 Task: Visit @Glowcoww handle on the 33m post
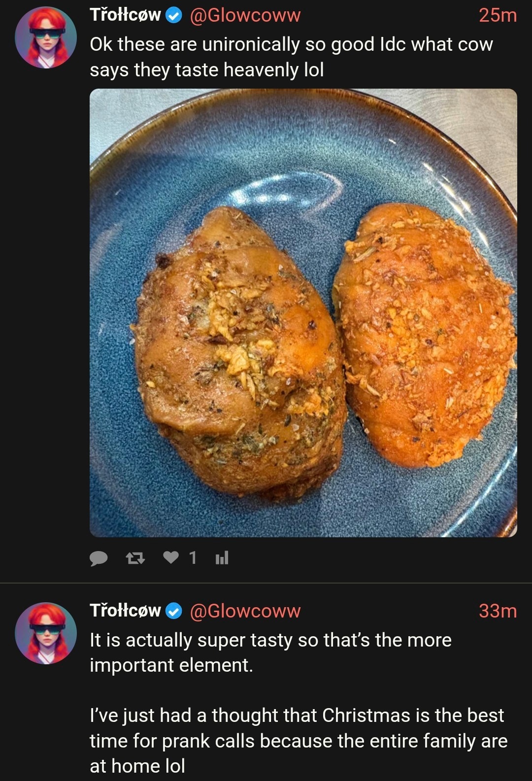point(245,611)
